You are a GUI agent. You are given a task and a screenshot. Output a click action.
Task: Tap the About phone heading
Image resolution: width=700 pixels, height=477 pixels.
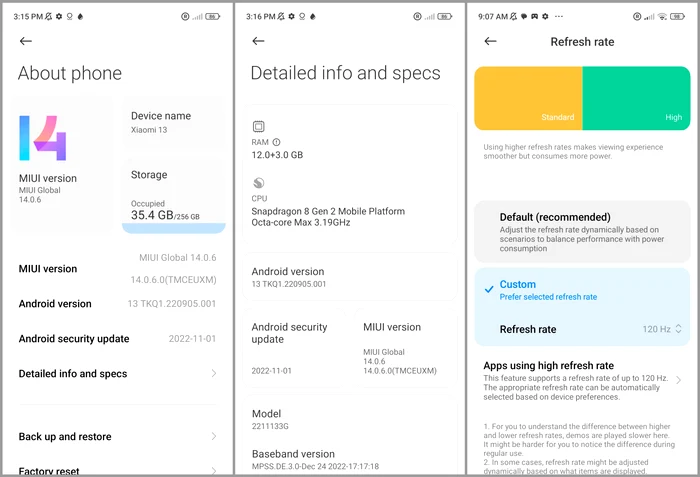(x=70, y=73)
